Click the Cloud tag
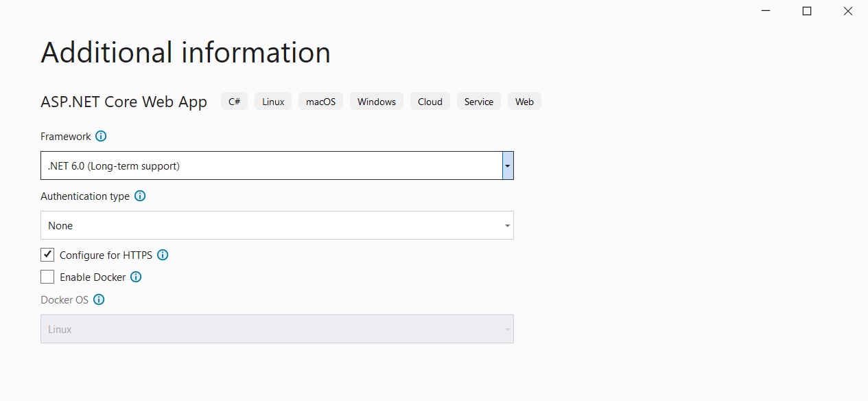This screenshot has height=401, width=868. pos(430,102)
